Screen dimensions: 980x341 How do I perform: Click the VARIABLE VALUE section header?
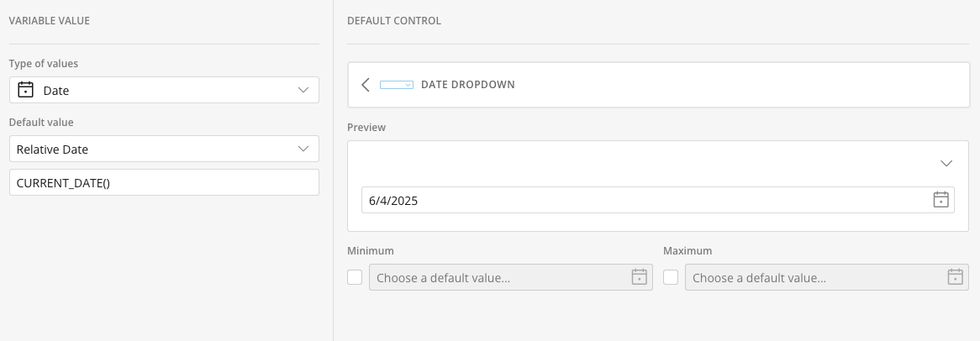[50, 21]
